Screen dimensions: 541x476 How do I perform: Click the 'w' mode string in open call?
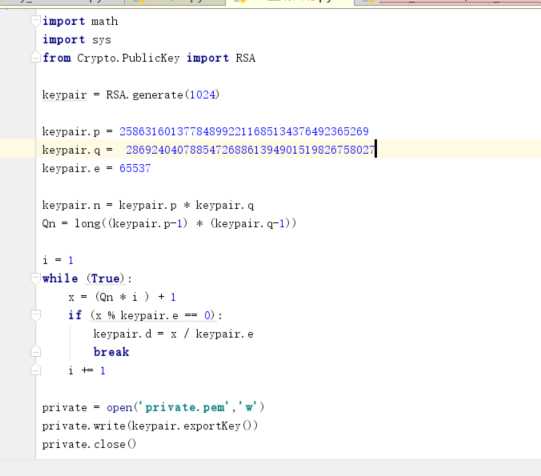pyautogui.click(x=249, y=407)
